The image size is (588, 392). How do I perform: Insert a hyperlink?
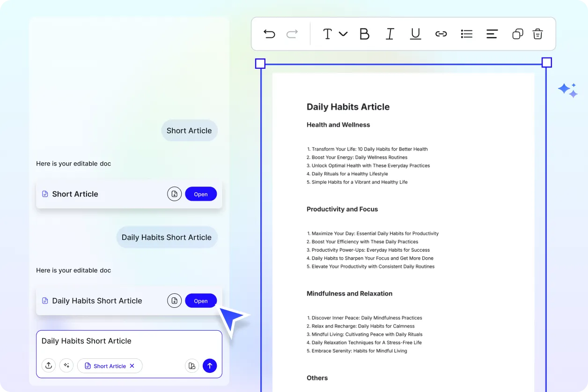pos(441,34)
